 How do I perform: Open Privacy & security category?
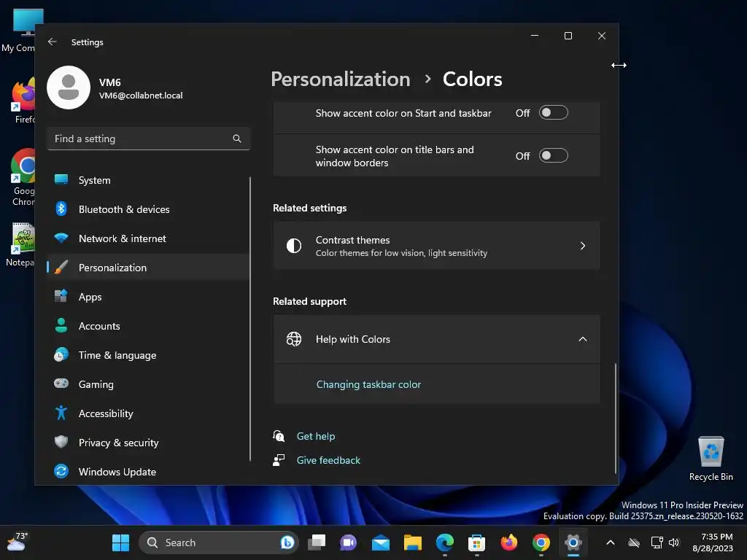[147, 443]
